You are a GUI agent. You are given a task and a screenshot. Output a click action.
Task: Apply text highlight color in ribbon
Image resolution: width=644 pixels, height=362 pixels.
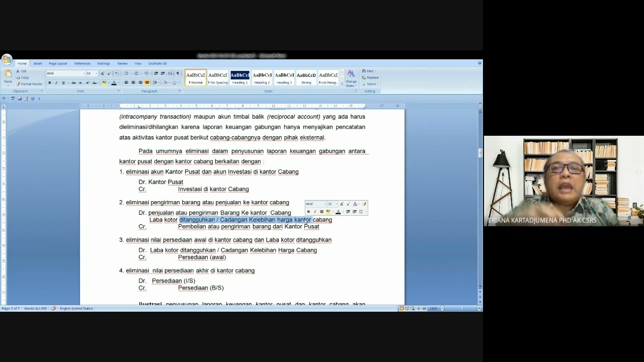coord(104,82)
